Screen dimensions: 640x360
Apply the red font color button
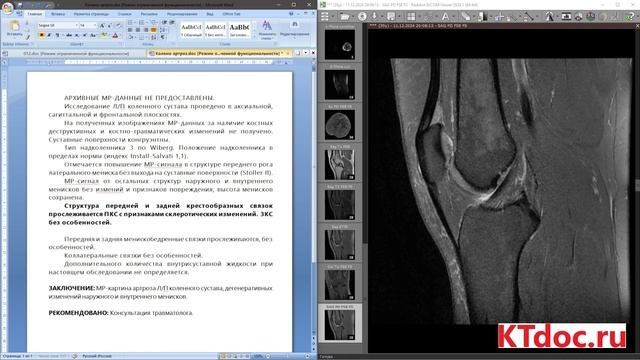116,36
